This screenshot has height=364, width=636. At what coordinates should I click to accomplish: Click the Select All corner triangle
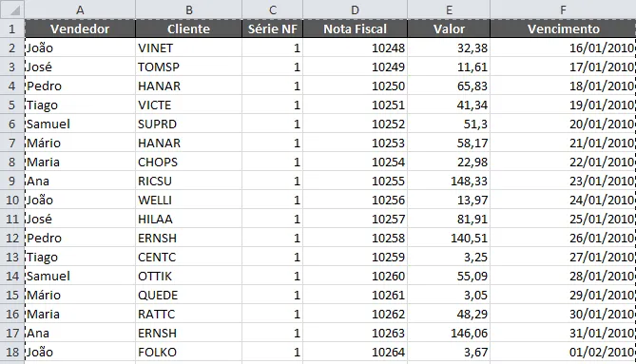[x=12, y=10]
